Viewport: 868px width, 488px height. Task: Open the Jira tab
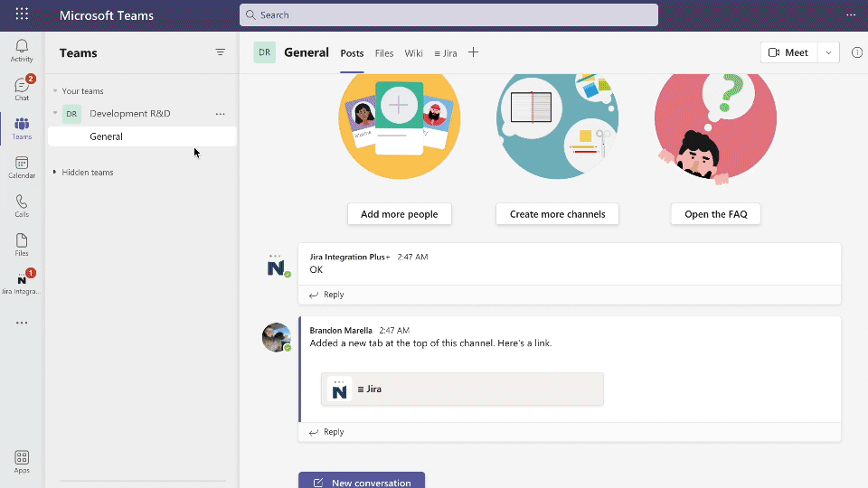click(x=446, y=53)
